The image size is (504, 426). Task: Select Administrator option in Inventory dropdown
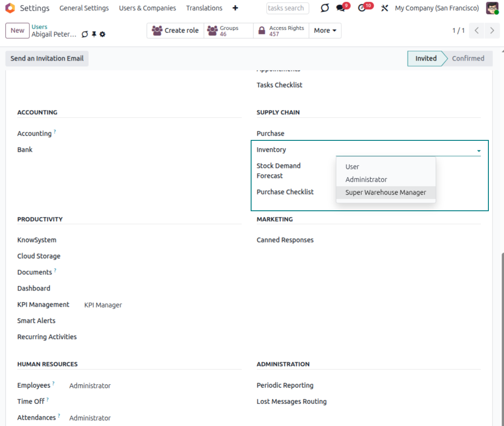(x=366, y=180)
